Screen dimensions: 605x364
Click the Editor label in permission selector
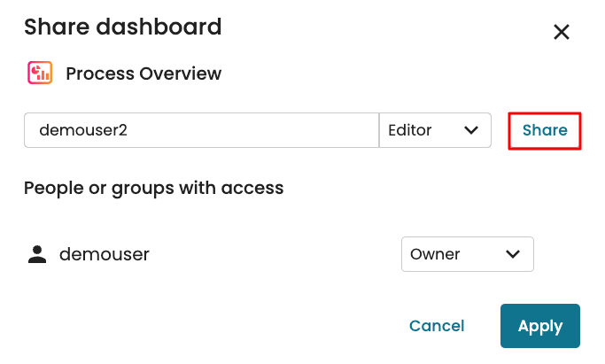coord(410,130)
